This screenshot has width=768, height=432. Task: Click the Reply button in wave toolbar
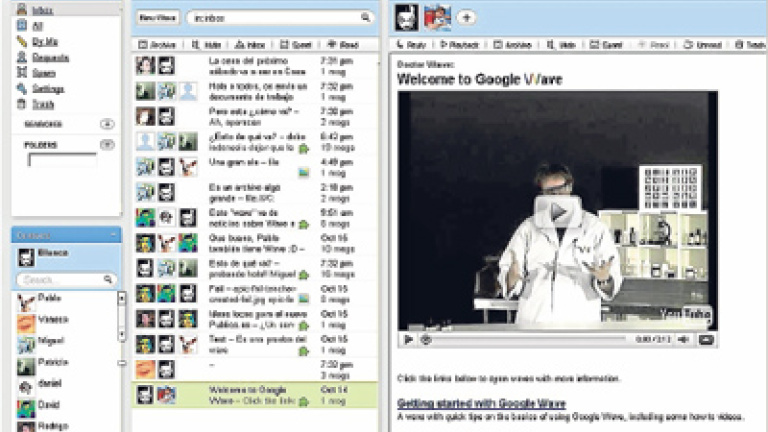coord(412,45)
